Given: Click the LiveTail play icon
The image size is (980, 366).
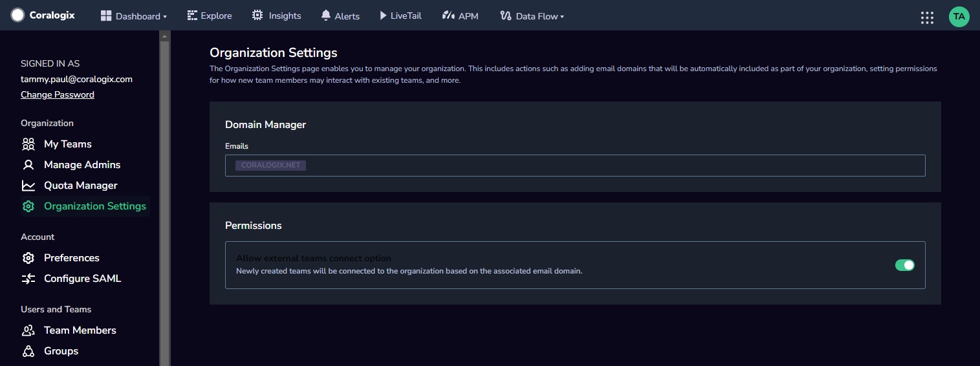Looking at the screenshot, I should (x=383, y=16).
